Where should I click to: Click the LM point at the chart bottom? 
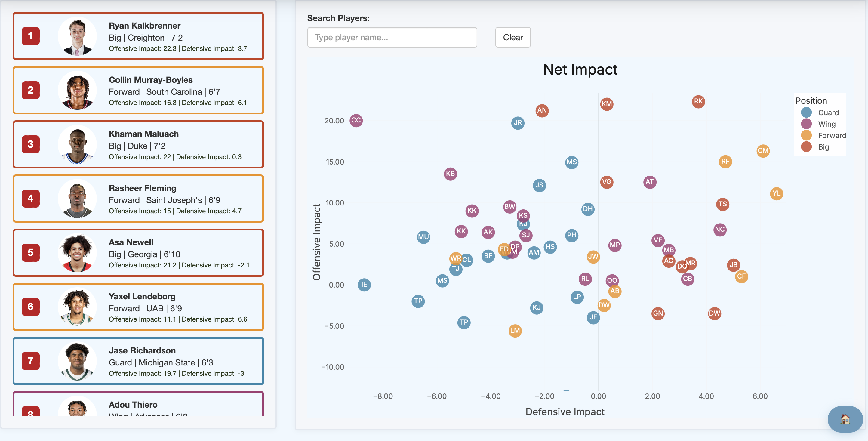pyautogui.click(x=515, y=331)
